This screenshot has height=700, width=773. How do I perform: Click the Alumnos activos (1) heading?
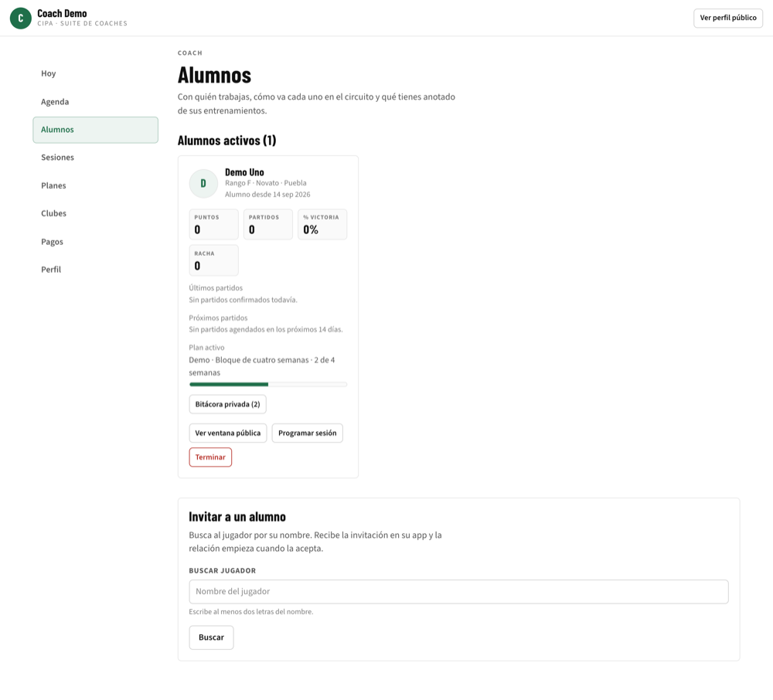[226, 141]
